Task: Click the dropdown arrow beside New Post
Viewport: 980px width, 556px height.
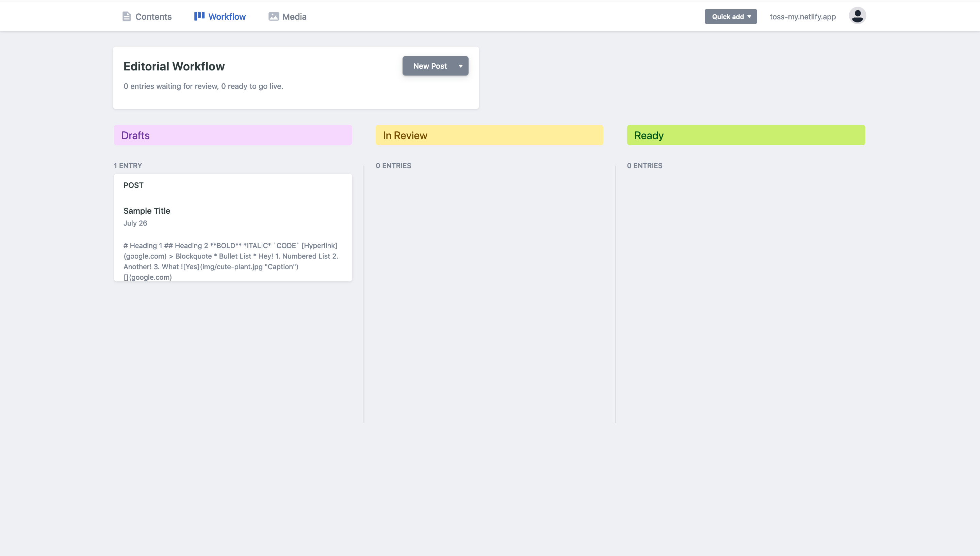Action: (460, 66)
